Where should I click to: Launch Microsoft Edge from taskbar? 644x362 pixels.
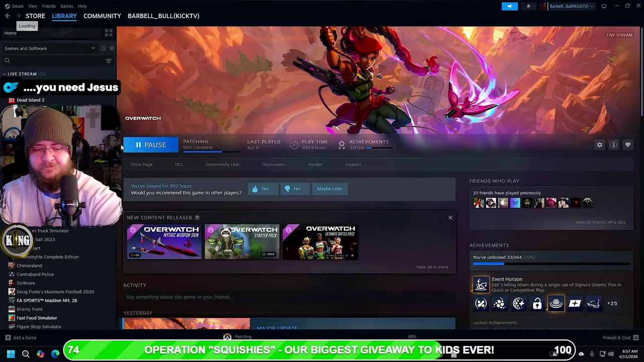[x=55, y=353]
